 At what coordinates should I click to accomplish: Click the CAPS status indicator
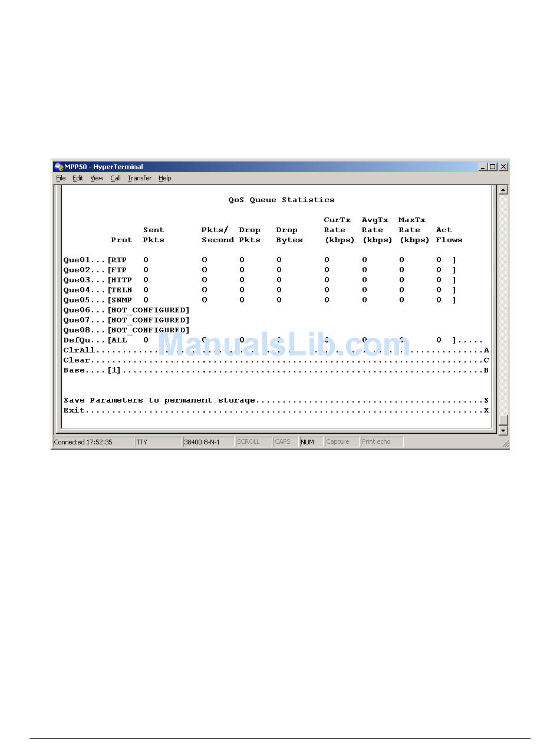click(x=286, y=442)
